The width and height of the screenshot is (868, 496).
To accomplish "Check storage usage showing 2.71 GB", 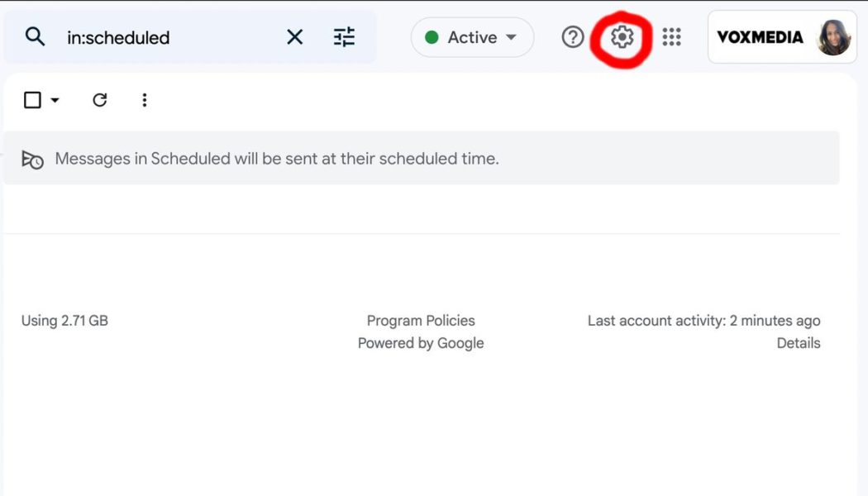I will 64,320.
